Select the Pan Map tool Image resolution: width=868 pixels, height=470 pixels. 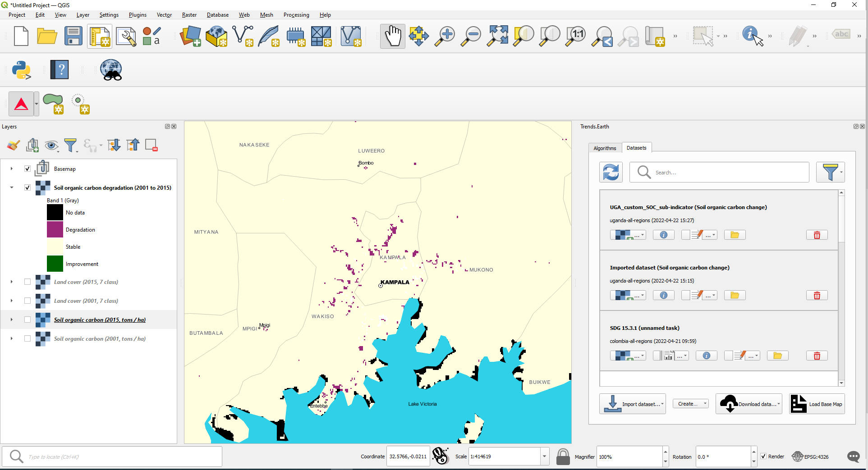click(x=392, y=36)
